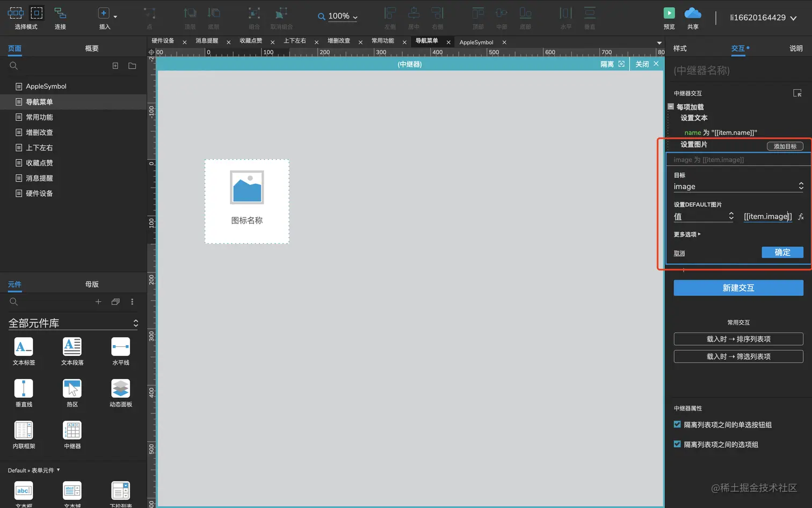Click the 组合 group icon in toolbar
Screen dimensions: 812x508
click(254, 13)
